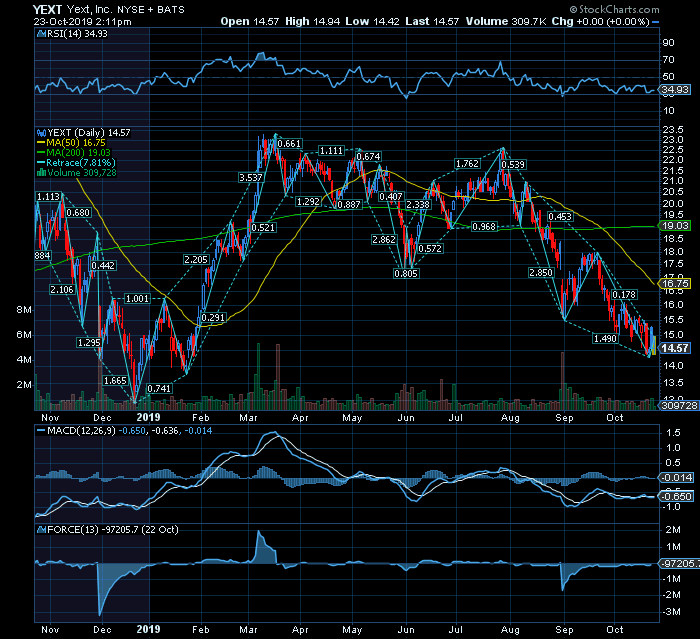Click the green 19.03 MA(200) axis tag

coord(675,226)
